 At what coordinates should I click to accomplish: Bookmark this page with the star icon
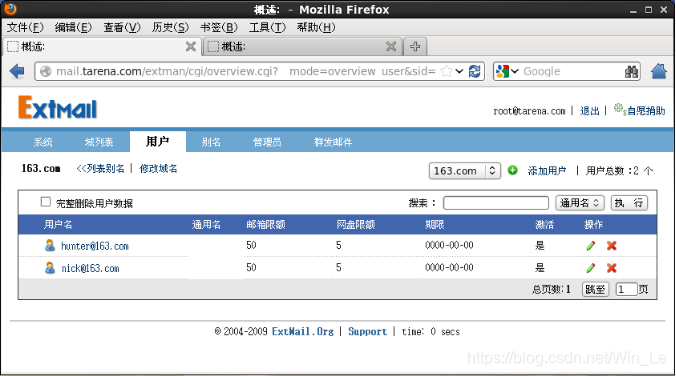pyautogui.click(x=447, y=71)
